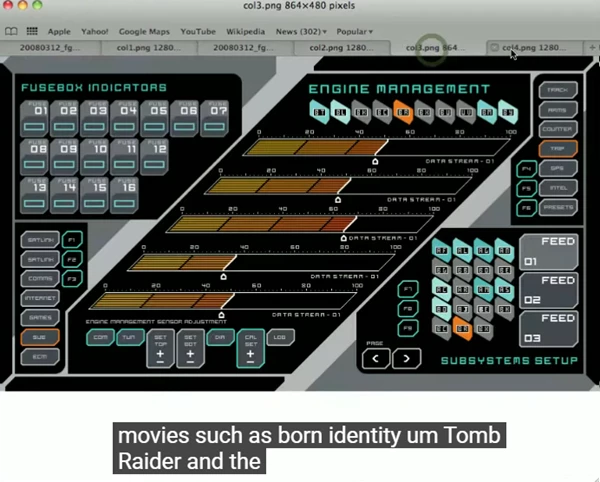Toggle Fuse 12 indicator
The image size is (600, 482).
(x=155, y=157)
